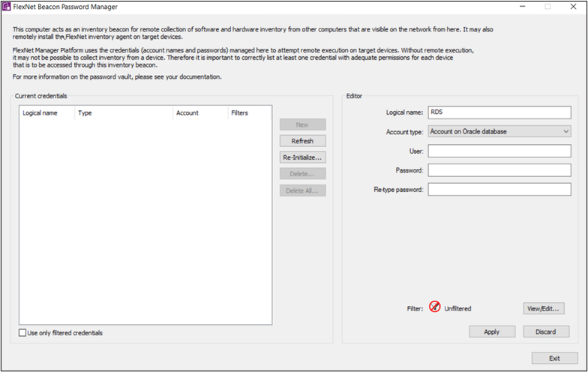Exit the Password Manager
The width and height of the screenshot is (588, 372).
coord(555,358)
